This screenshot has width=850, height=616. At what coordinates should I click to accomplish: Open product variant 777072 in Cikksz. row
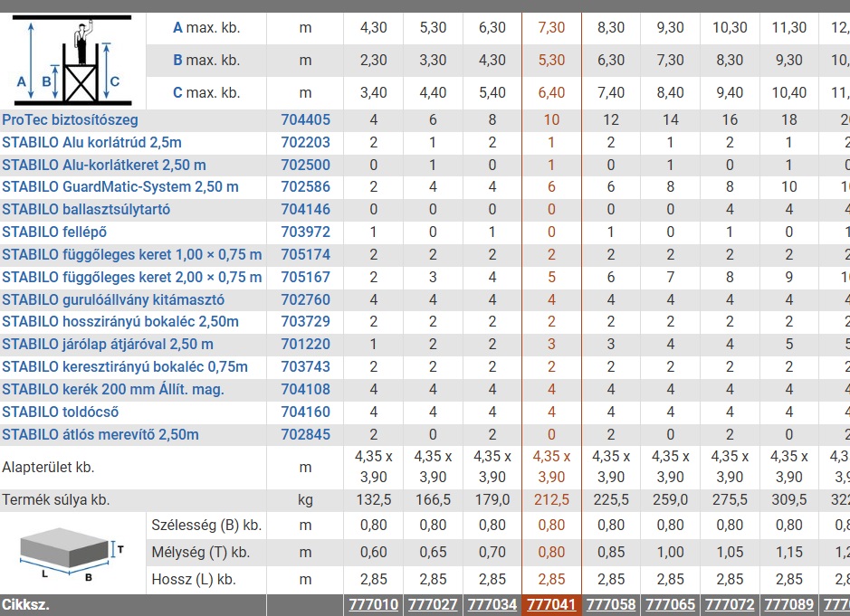click(730, 604)
